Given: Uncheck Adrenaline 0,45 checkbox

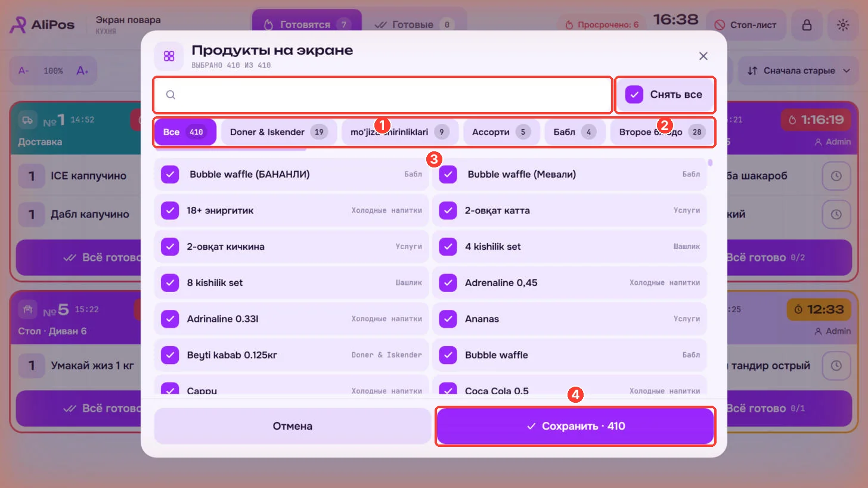Looking at the screenshot, I should pyautogui.click(x=448, y=282).
